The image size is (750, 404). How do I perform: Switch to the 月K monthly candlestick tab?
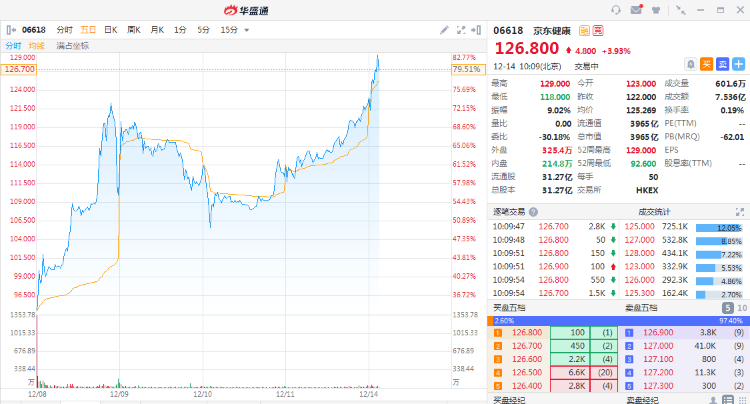point(157,30)
